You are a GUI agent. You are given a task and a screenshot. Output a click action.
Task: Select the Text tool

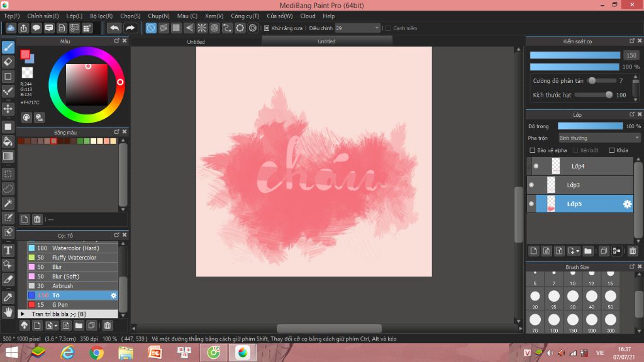(x=8, y=250)
